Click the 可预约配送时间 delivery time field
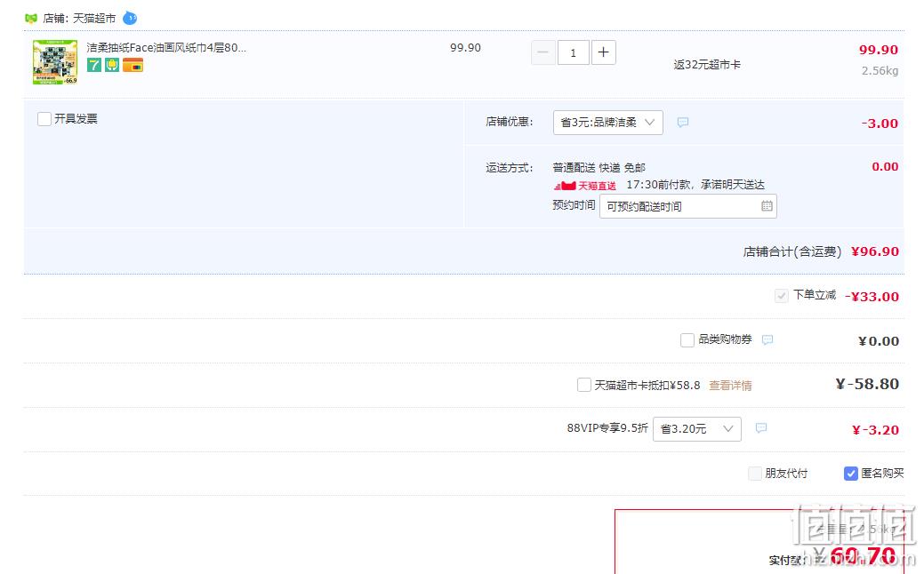Viewport: 924px width, 574px height. point(687,206)
